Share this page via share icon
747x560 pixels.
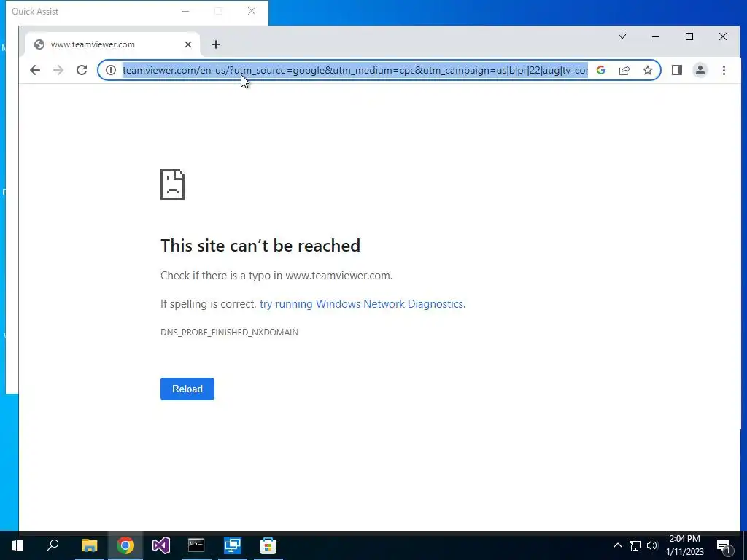624,71
